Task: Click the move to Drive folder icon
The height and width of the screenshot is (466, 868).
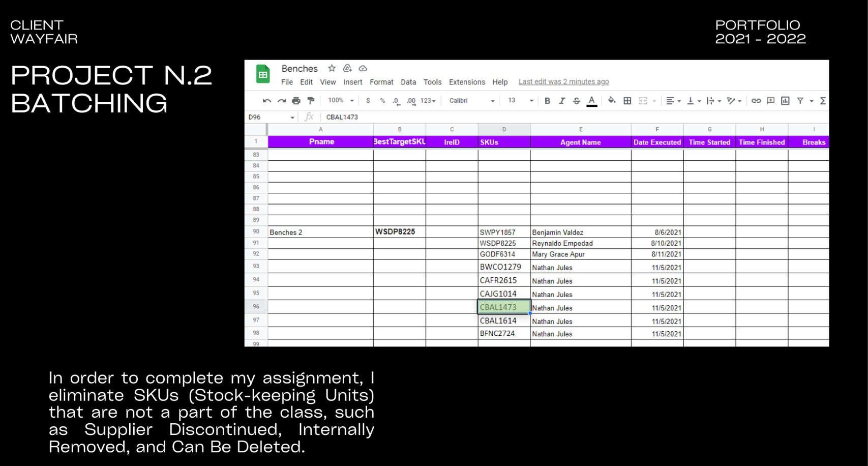Action: (x=347, y=68)
